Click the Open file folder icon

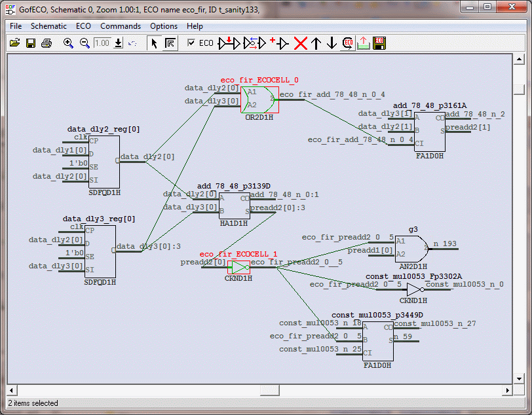(x=15, y=43)
